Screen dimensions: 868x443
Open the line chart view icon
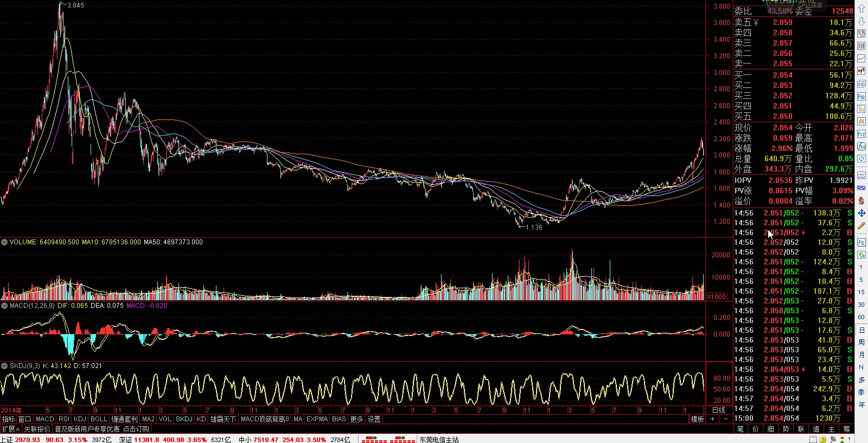tap(861, 59)
